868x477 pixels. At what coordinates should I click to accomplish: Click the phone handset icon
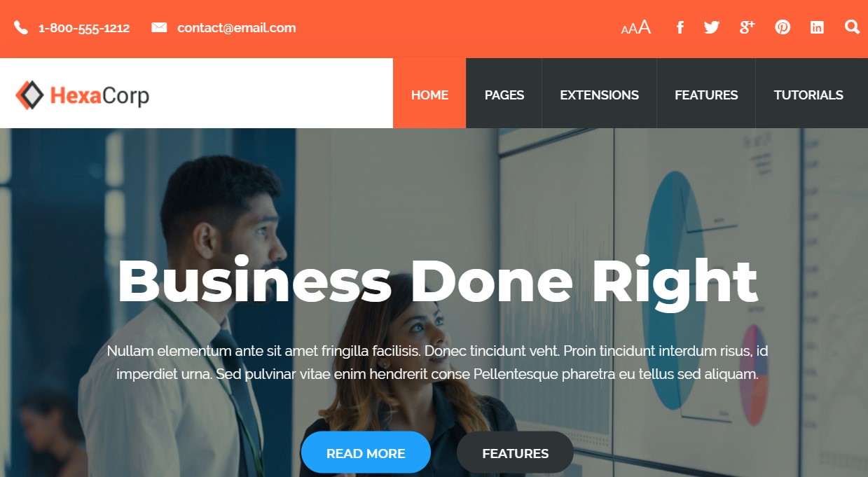[x=21, y=28]
